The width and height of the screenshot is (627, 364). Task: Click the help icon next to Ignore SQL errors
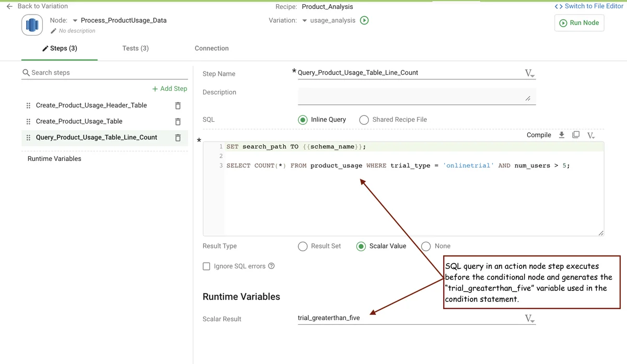coord(271,266)
